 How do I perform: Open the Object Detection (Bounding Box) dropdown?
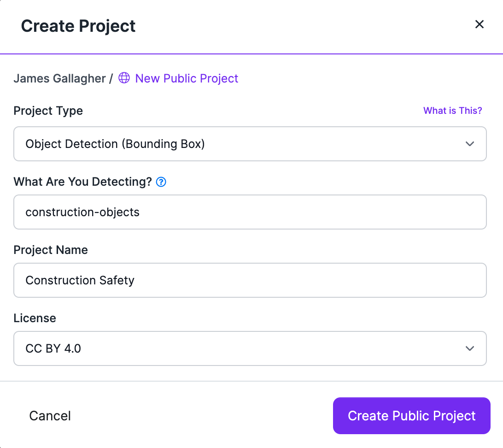tap(250, 144)
